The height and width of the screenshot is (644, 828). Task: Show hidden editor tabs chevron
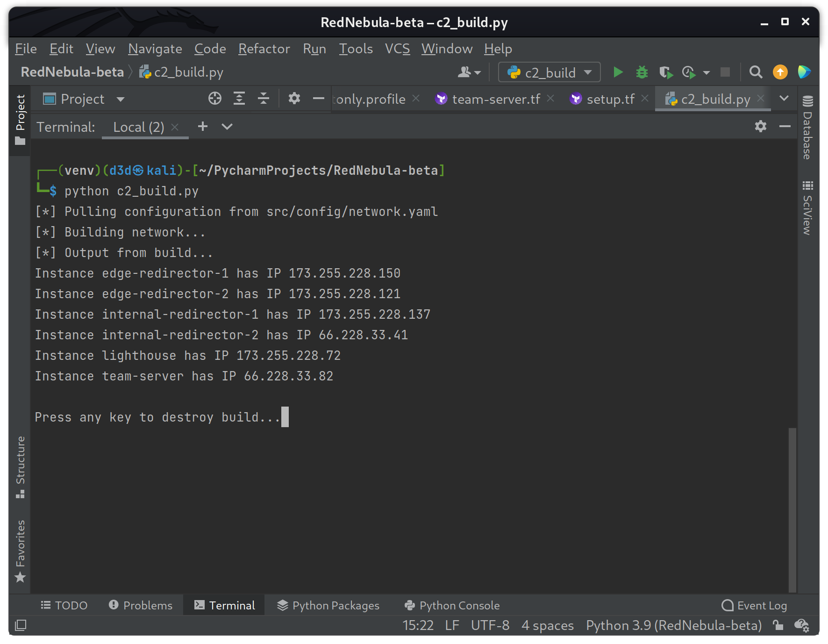[784, 98]
